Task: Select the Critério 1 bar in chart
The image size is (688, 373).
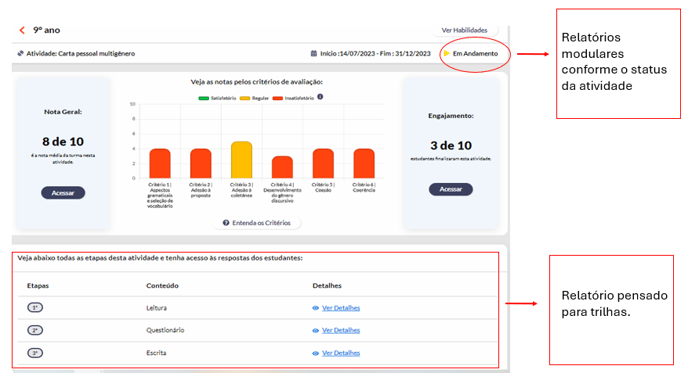Action: click(x=160, y=163)
